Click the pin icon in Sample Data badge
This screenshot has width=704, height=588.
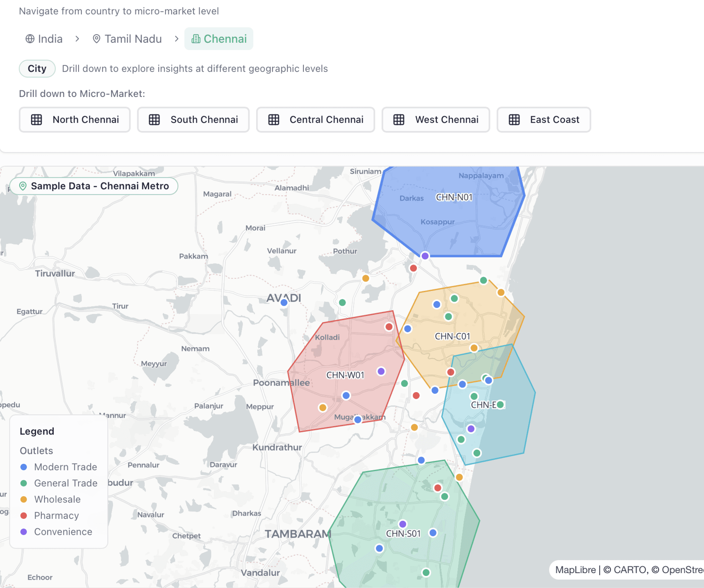(23, 186)
